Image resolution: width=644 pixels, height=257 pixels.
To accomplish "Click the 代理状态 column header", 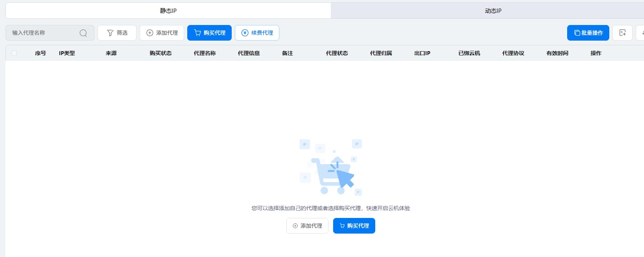I will pos(337,53).
